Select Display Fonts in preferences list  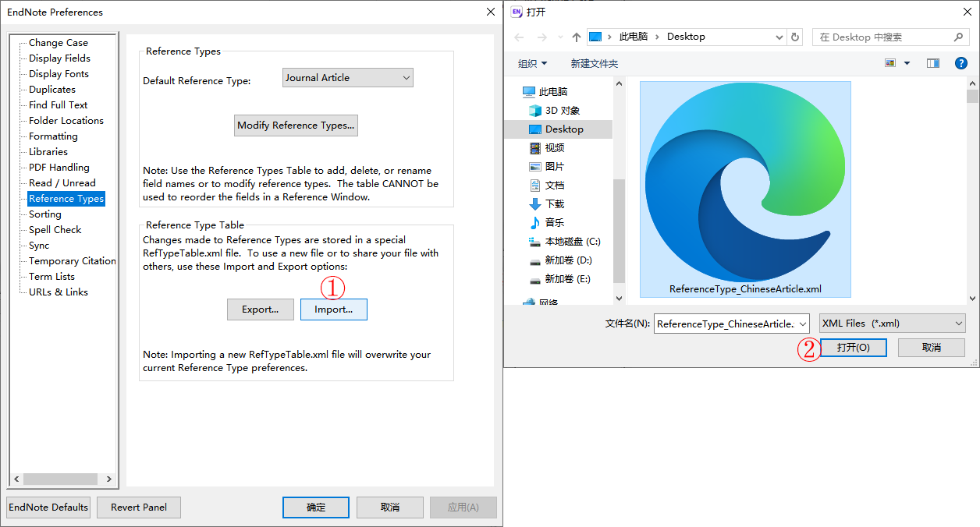click(59, 74)
